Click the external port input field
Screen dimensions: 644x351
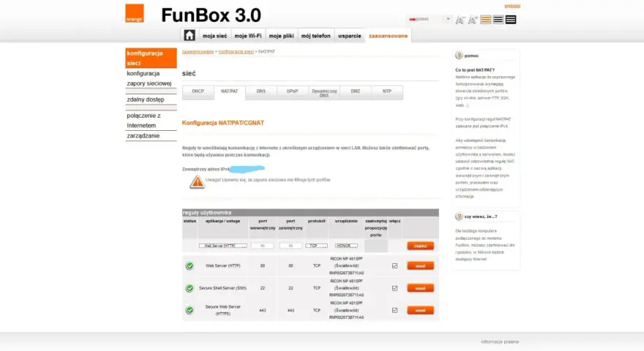pos(291,246)
